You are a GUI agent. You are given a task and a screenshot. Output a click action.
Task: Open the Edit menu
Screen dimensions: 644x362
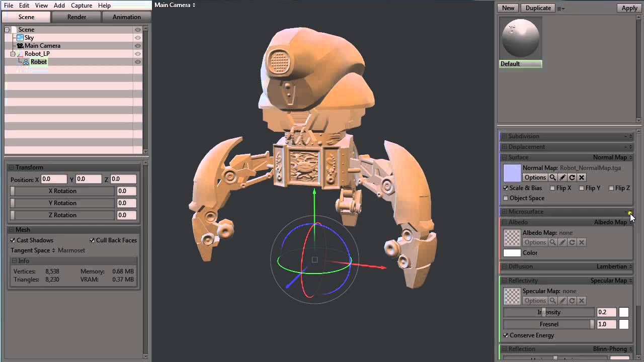click(x=24, y=6)
